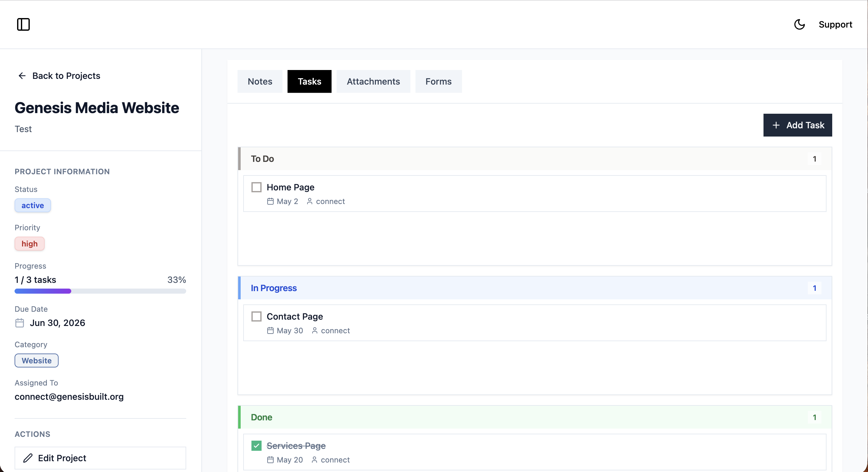Toggle the sidebar panel icon
The width and height of the screenshot is (868, 472).
pyautogui.click(x=23, y=24)
